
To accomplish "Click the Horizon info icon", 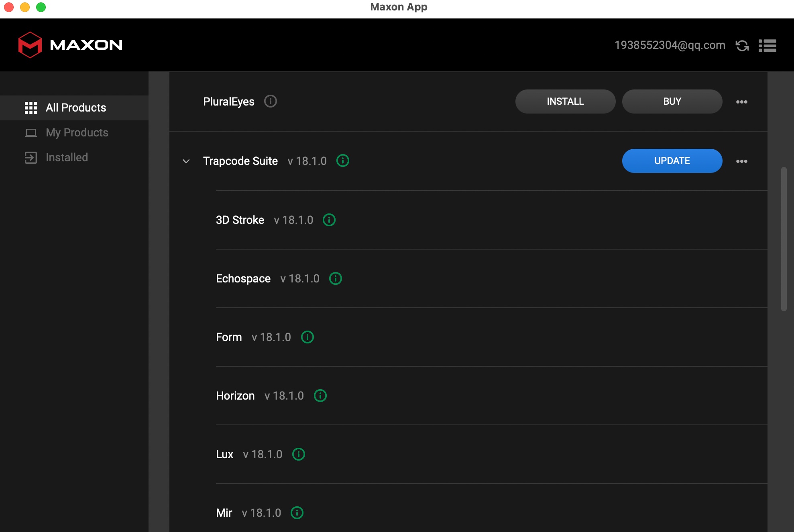I will 320,396.
